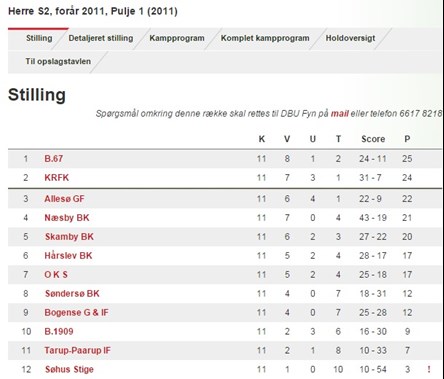This screenshot has height=379, width=444.
Task: Open the Søndersø BK team link
Action: coord(72,294)
